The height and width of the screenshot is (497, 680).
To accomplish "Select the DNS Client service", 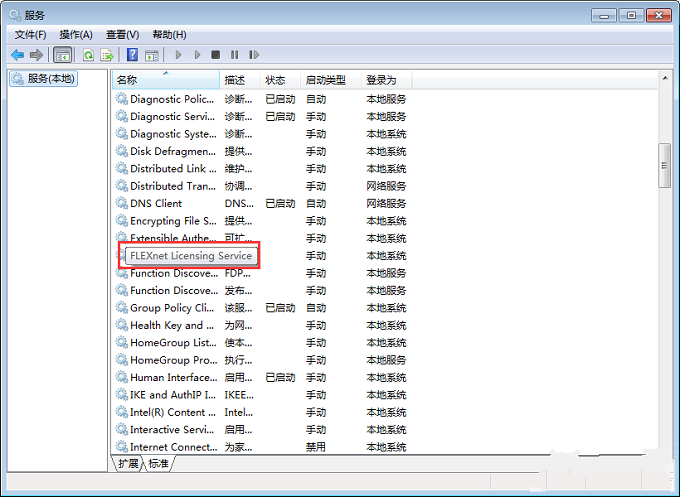I will (261, 203).
